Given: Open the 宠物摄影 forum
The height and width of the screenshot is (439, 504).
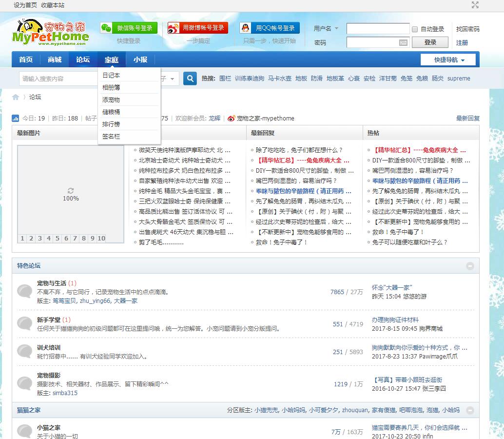Looking at the screenshot, I should click(x=49, y=375).
